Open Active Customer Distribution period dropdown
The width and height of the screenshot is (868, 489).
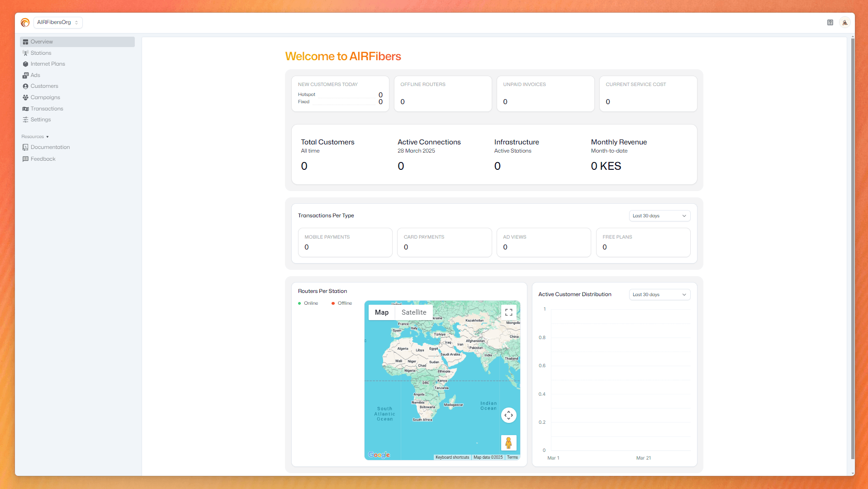[659, 295]
